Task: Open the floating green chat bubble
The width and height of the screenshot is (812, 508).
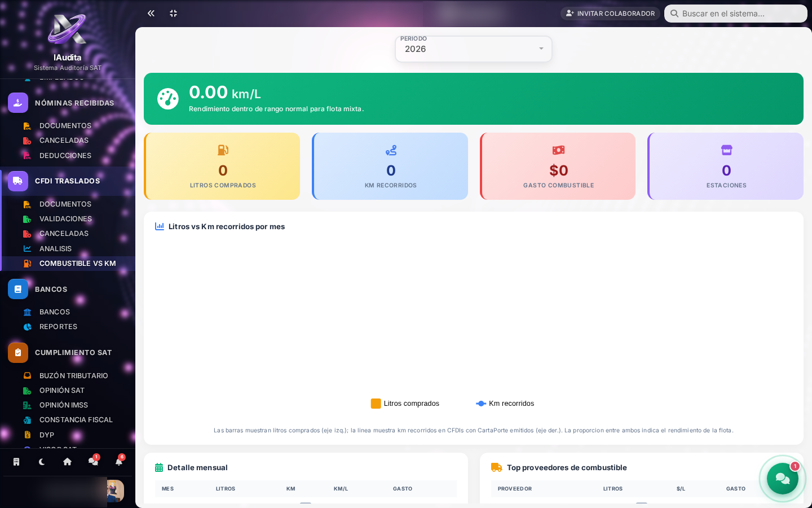Action: point(783,479)
